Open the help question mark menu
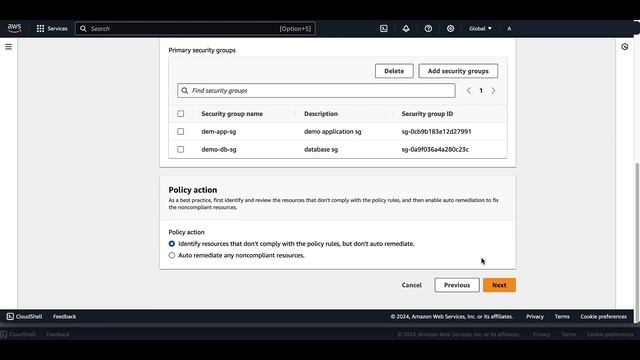This screenshot has width=640, height=360. click(428, 29)
